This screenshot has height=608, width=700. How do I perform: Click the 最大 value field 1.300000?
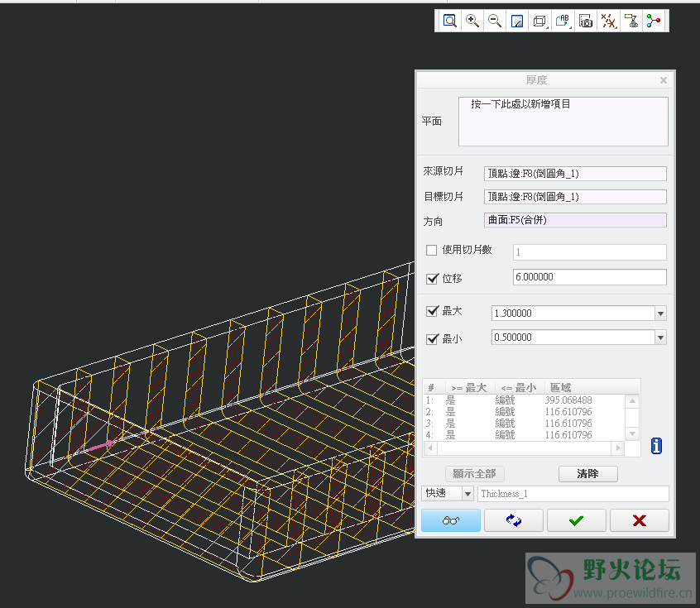point(573,314)
